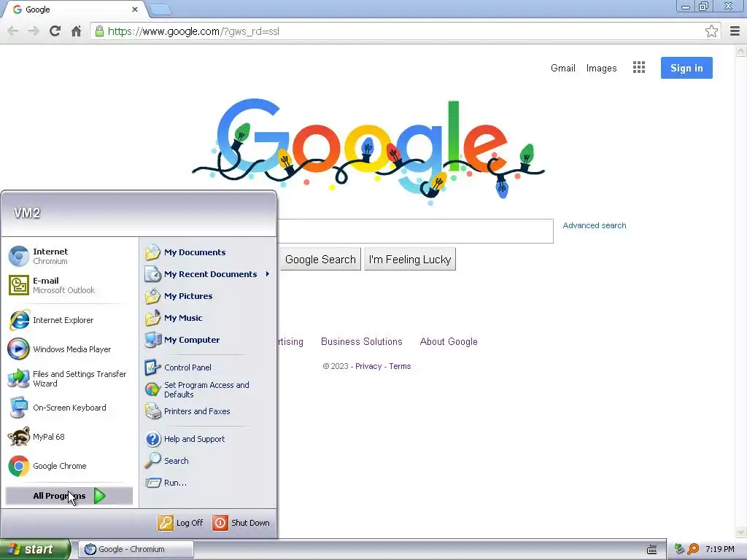Click the Google Search button
This screenshot has width=747, height=560.
point(320,259)
